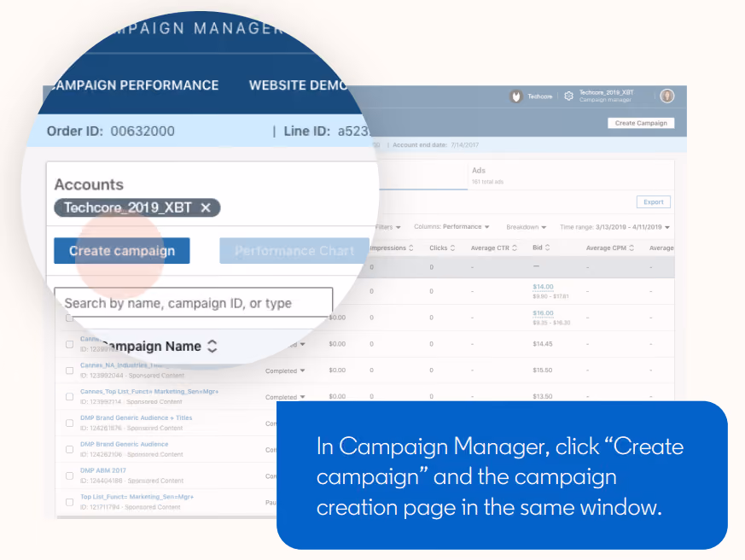This screenshot has height=560, width=745.
Task: Open the settings gear icon
Action: coord(568,96)
